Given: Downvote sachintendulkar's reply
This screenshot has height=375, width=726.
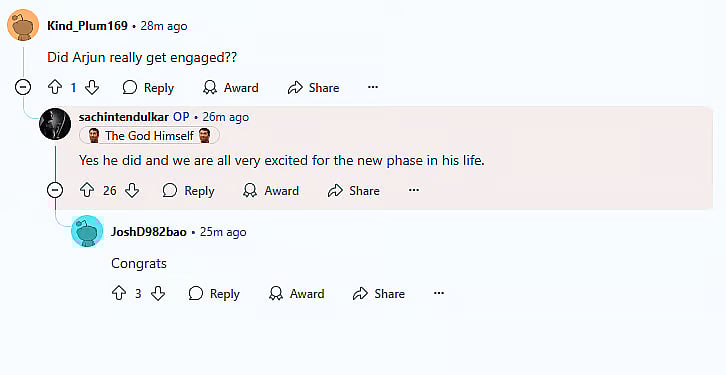Looking at the screenshot, I should (132, 190).
